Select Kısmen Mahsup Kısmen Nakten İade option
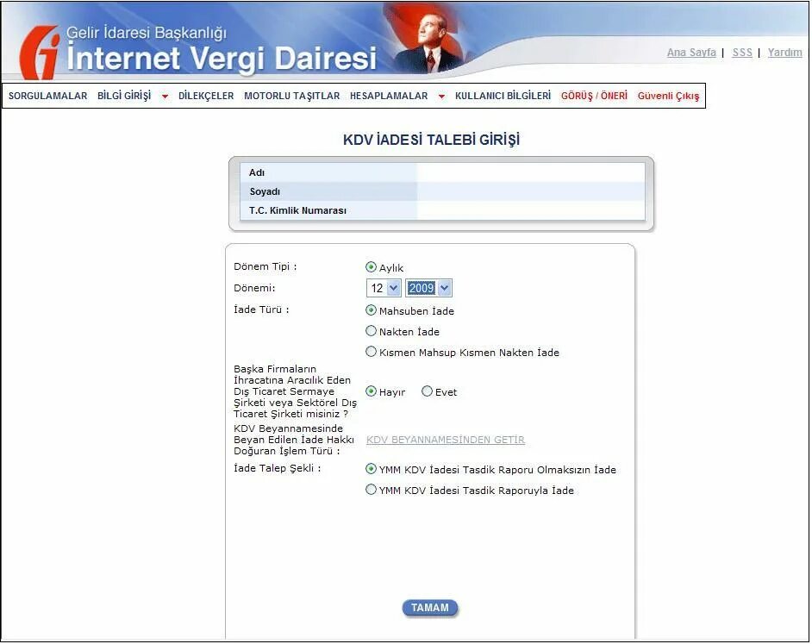812x644 pixels. (x=372, y=353)
